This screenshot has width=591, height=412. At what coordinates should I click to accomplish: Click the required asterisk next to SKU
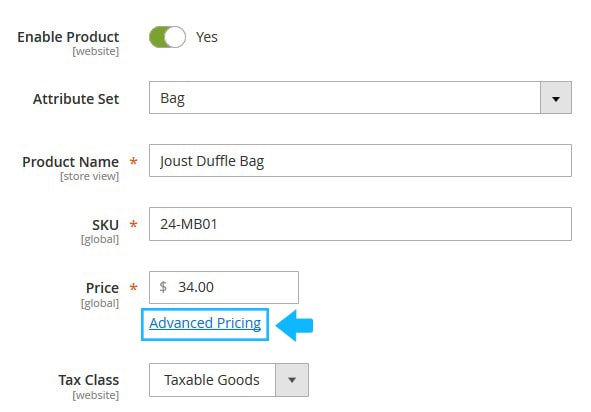click(x=133, y=225)
